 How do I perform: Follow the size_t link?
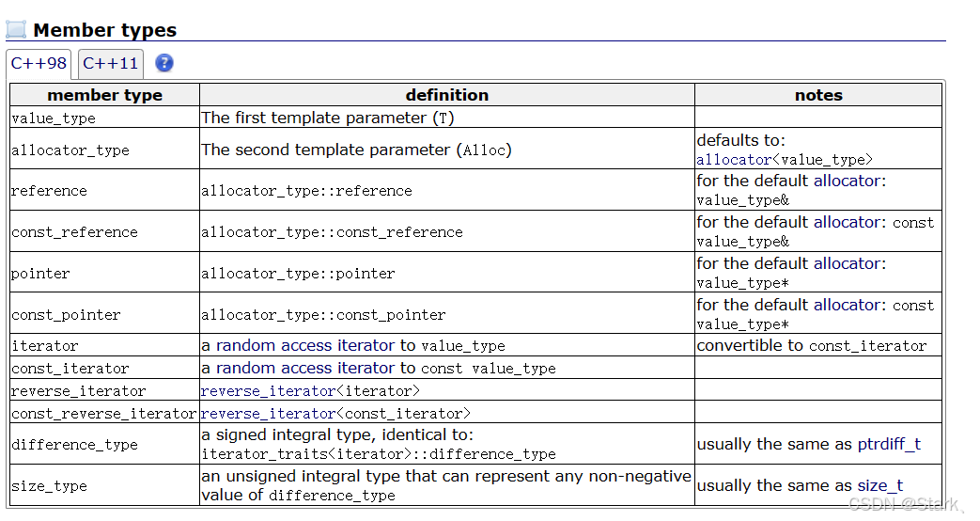[880, 485]
